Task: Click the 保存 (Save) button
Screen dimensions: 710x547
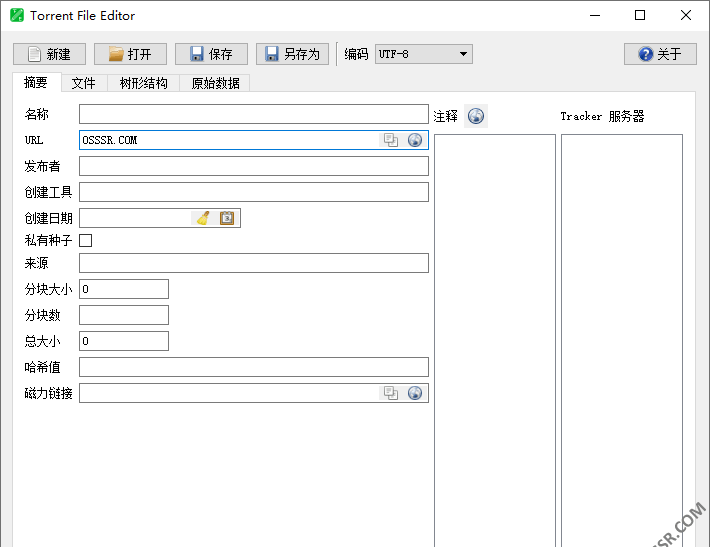Action: [211, 54]
